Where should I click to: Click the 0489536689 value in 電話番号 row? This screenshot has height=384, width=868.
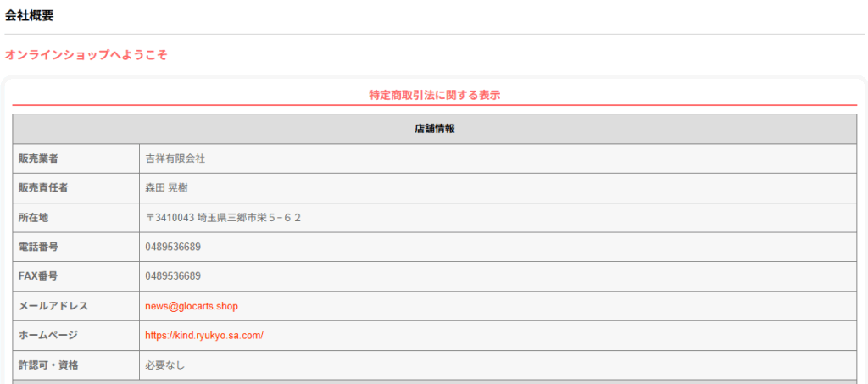173,248
